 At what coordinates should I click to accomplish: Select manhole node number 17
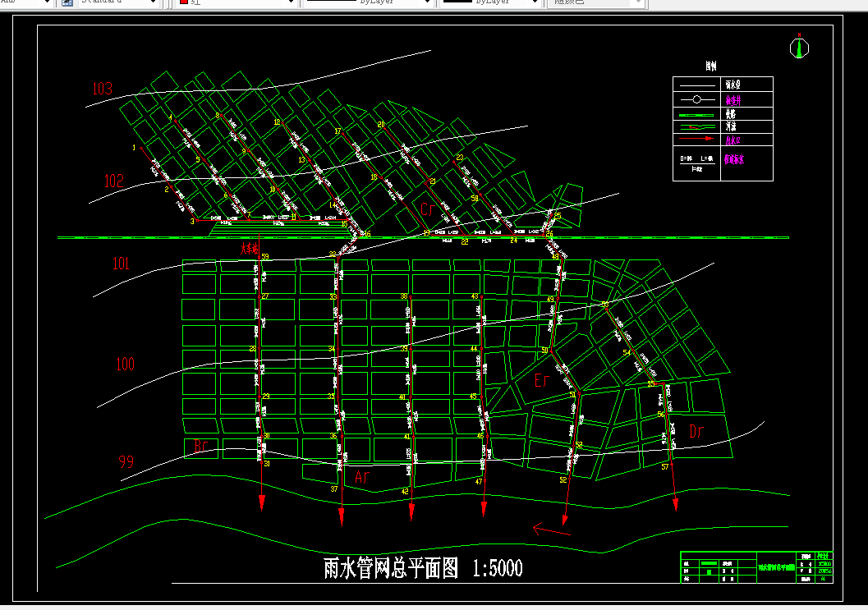[338, 131]
